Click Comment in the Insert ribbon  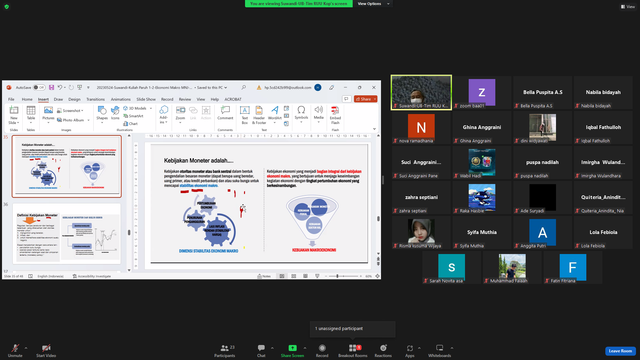pos(225,113)
